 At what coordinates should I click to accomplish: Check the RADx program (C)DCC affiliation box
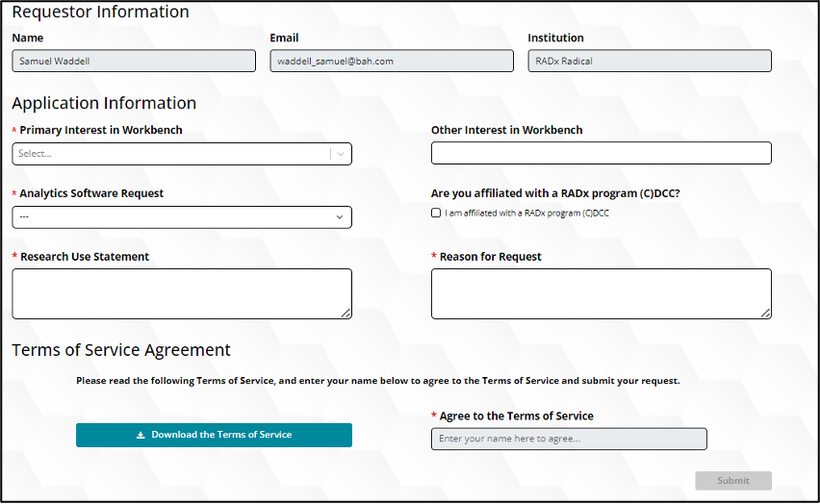436,214
